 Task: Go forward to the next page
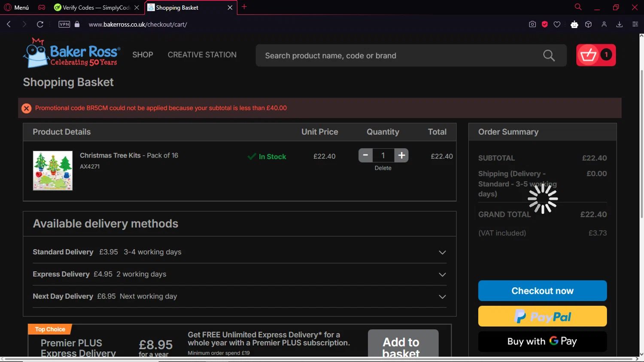click(24, 24)
